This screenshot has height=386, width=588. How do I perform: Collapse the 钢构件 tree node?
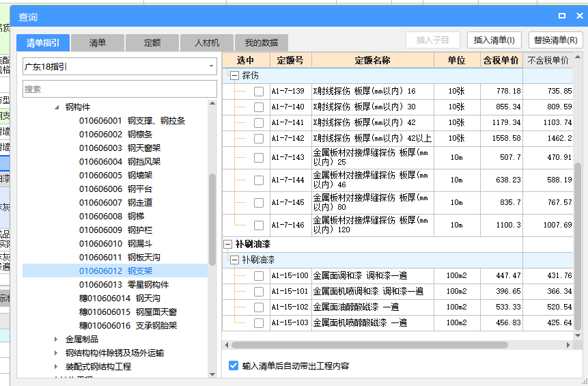tap(57, 107)
